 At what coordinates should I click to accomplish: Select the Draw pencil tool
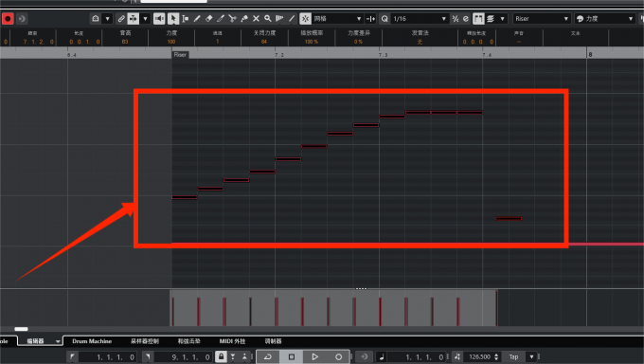pos(197,19)
